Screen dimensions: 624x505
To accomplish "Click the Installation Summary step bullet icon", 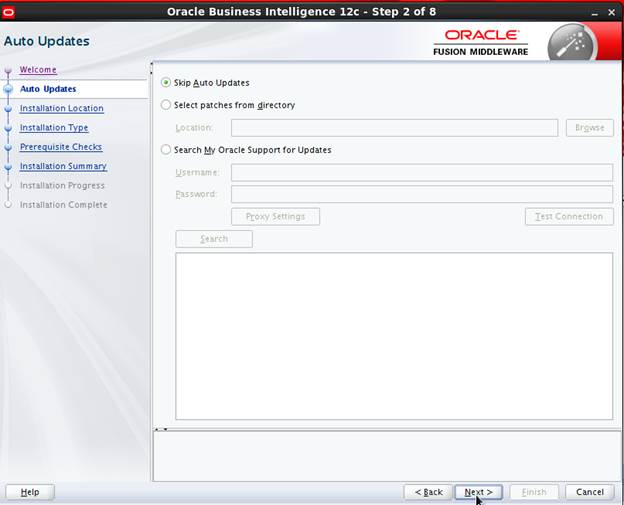I will 9,167.
